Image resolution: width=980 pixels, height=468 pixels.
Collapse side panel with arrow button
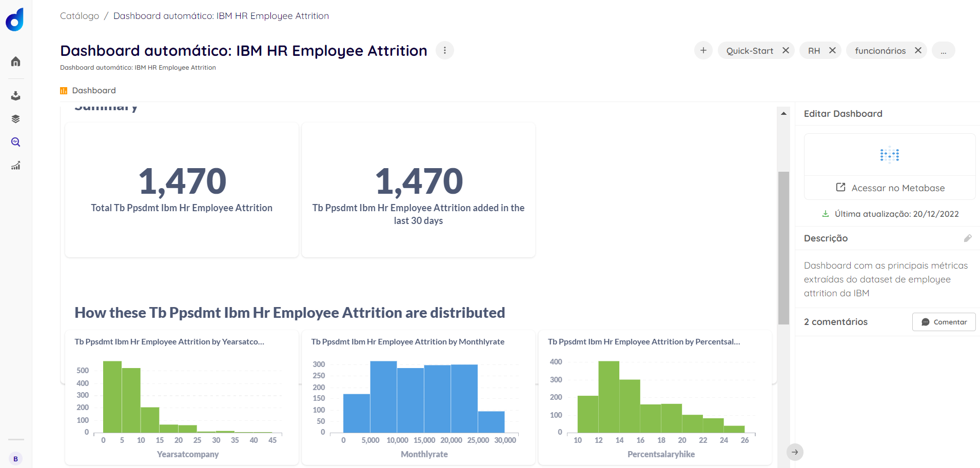795,452
